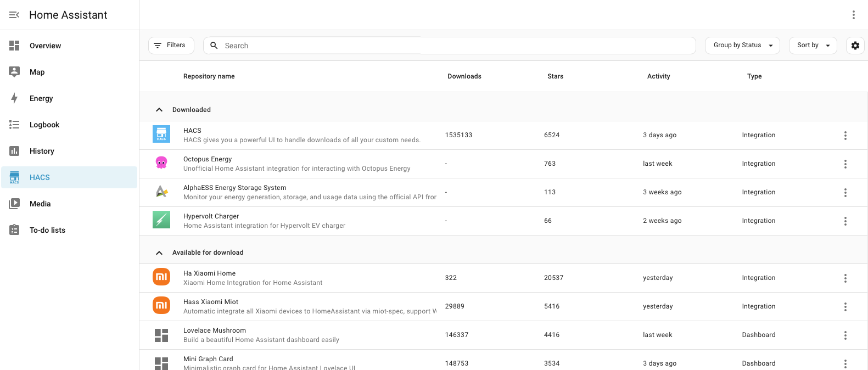Click the magnifier search icon
The image size is (868, 370).
(x=214, y=46)
